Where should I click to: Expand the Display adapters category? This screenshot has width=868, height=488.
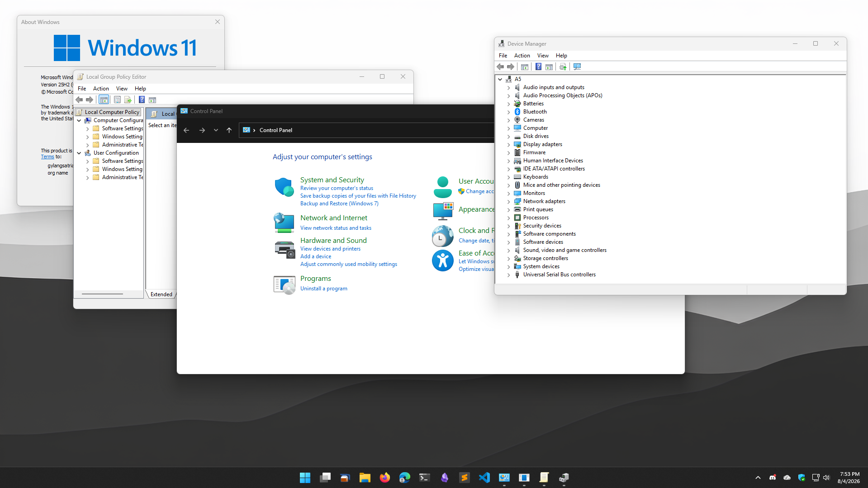coord(508,144)
